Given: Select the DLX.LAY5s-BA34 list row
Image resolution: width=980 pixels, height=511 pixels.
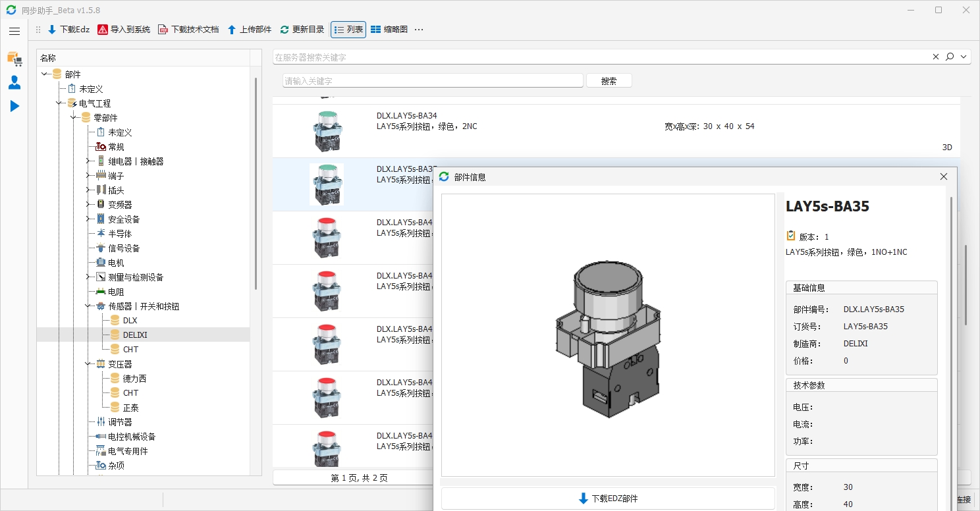Looking at the screenshot, I should coord(616,131).
